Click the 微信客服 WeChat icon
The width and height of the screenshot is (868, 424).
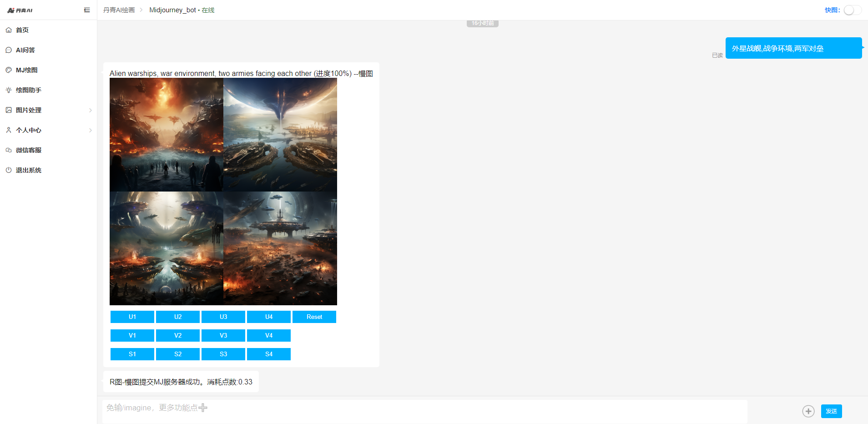pyautogui.click(x=9, y=150)
